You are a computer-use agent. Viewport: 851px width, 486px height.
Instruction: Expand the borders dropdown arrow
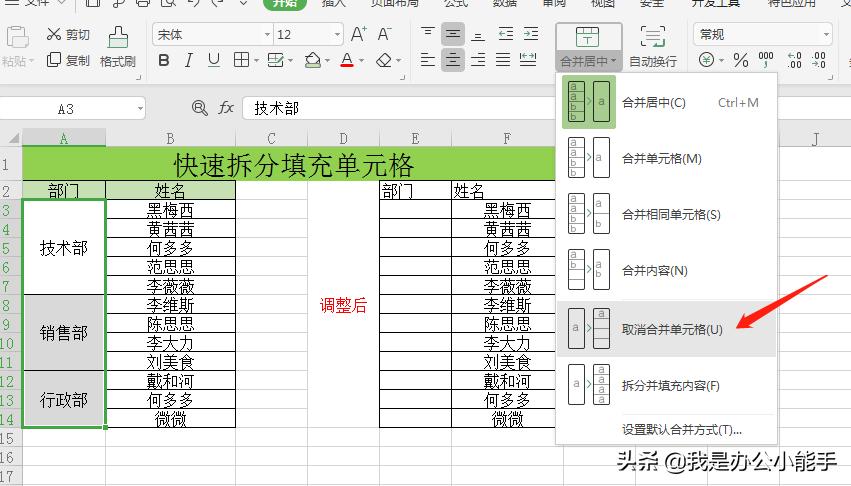click(256, 61)
